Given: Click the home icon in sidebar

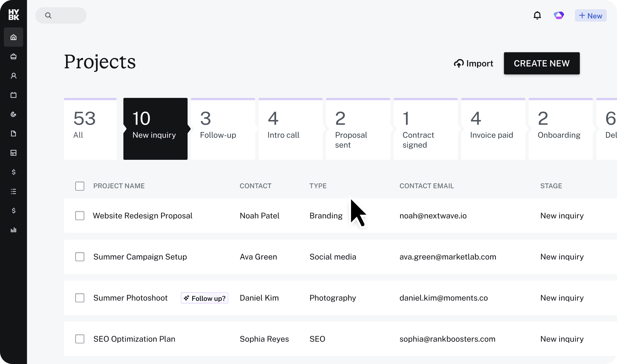Looking at the screenshot, I should click(13, 37).
